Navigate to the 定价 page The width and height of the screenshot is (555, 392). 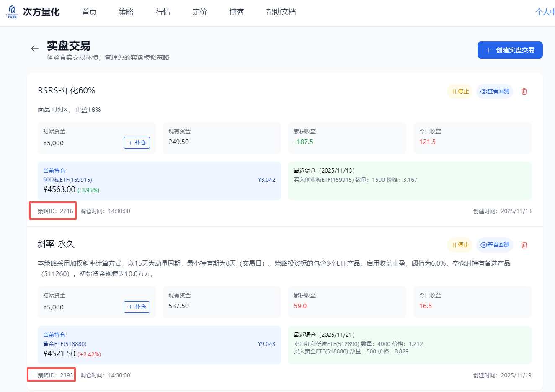point(200,12)
